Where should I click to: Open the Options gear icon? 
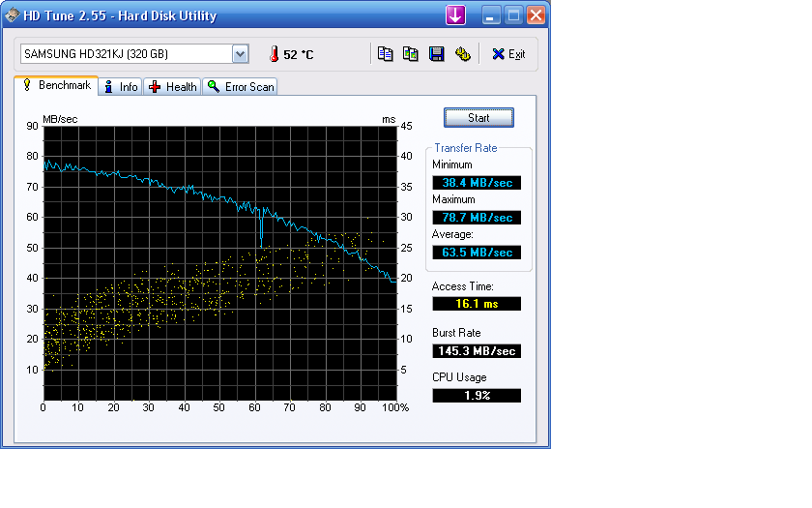click(x=462, y=54)
